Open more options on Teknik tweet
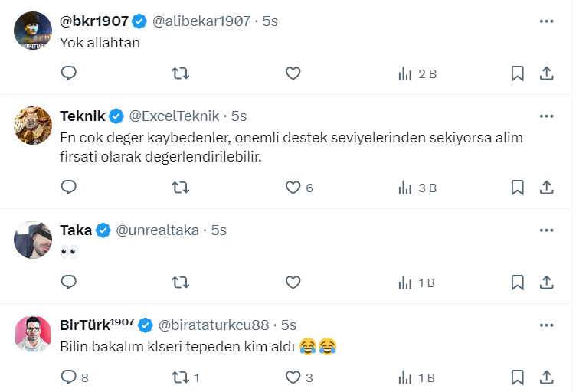This screenshot has height=392, width=576. (x=546, y=116)
